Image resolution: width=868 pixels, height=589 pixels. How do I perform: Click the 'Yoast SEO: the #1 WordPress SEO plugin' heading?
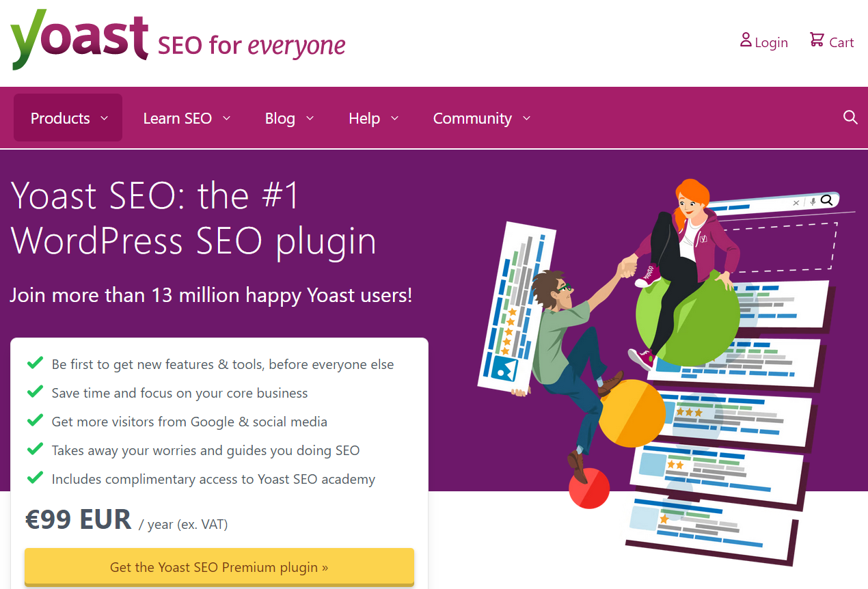(193, 218)
